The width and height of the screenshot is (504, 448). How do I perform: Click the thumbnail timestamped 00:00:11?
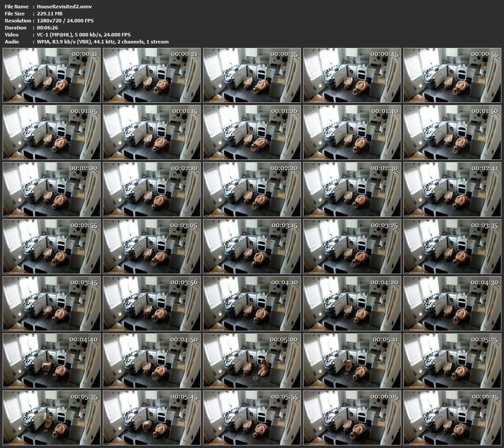[52, 76]
